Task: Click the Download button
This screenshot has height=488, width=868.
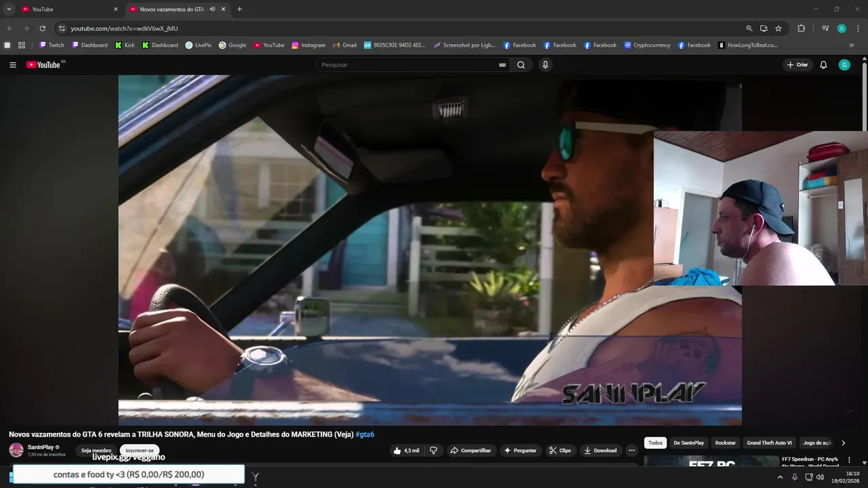Action: coord(600,451)
